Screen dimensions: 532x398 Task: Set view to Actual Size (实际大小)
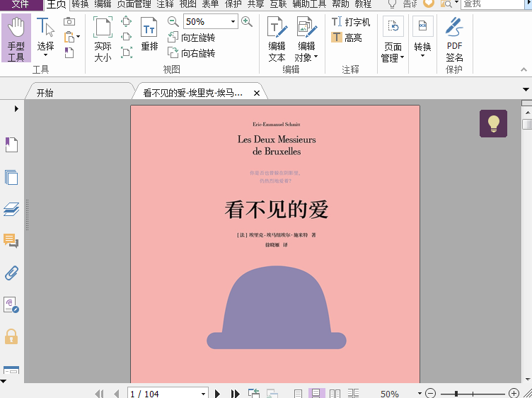coord(103,39)
